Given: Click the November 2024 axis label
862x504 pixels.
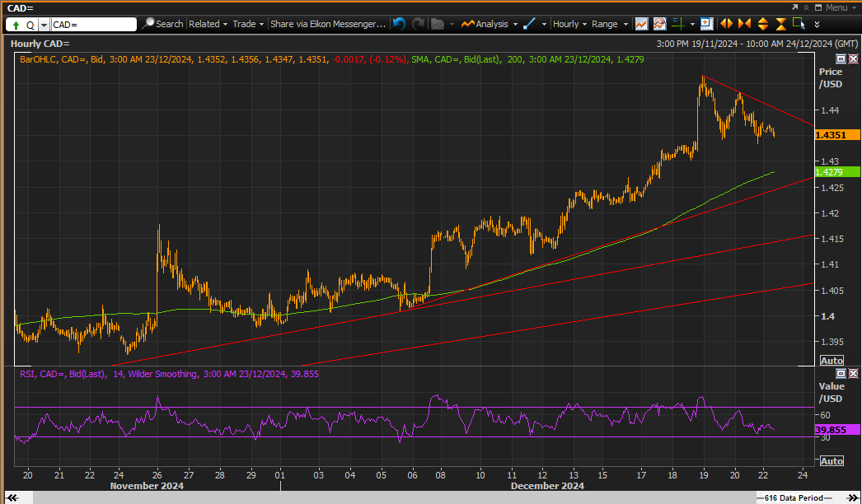Looking at the screenshot, I should pos(147,486).
